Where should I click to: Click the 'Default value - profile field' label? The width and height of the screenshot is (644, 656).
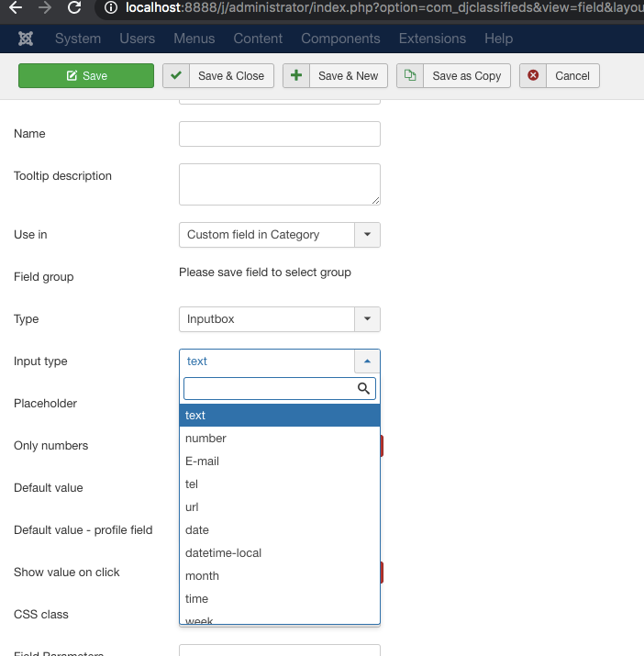point(83,530)
